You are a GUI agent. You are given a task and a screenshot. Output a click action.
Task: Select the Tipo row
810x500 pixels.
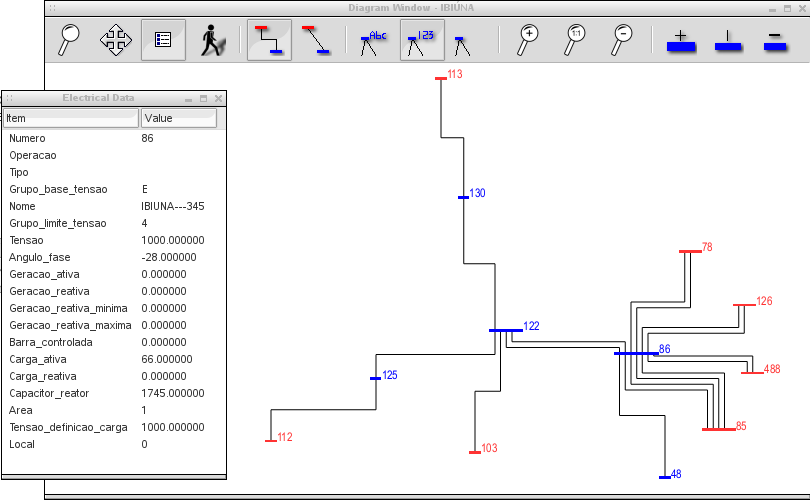[114, 173]
